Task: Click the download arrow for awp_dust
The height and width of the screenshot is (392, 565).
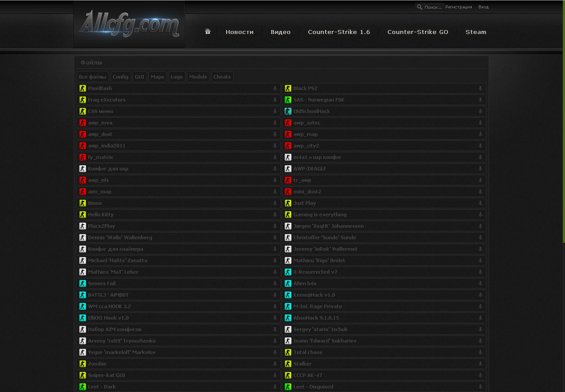Action: pos(275,134)
